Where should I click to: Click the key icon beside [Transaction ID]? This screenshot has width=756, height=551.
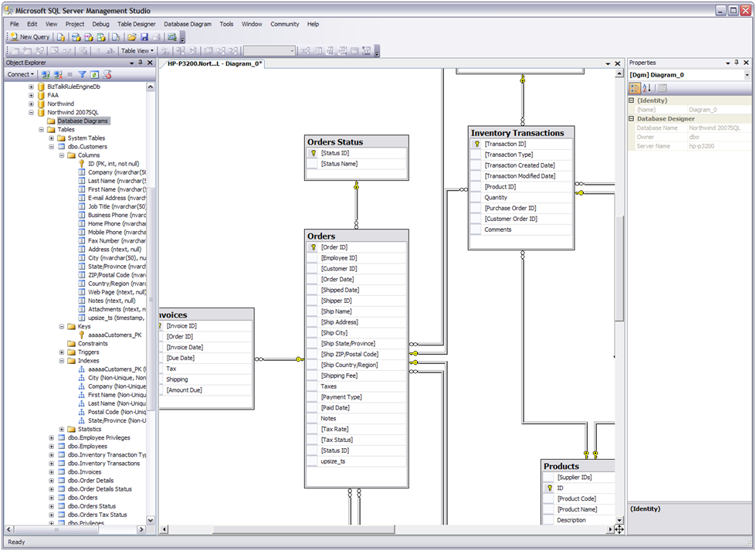(476, 144)
